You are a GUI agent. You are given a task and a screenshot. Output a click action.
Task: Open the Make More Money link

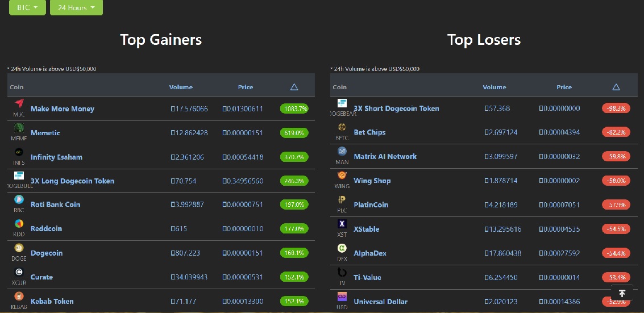(63, 108)
